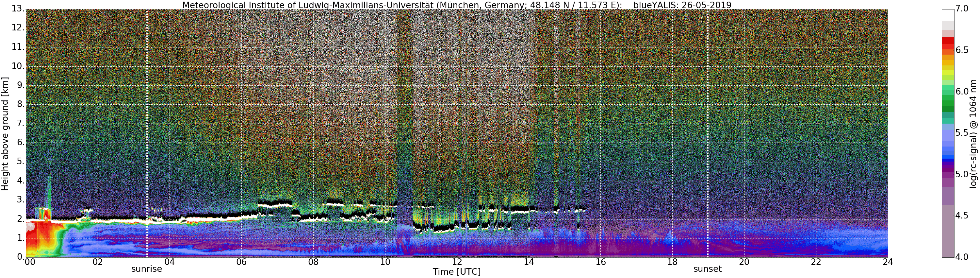980x278 pixels.
Task: Click the colorbar tick label '7.0'
Action: point(962,9)
